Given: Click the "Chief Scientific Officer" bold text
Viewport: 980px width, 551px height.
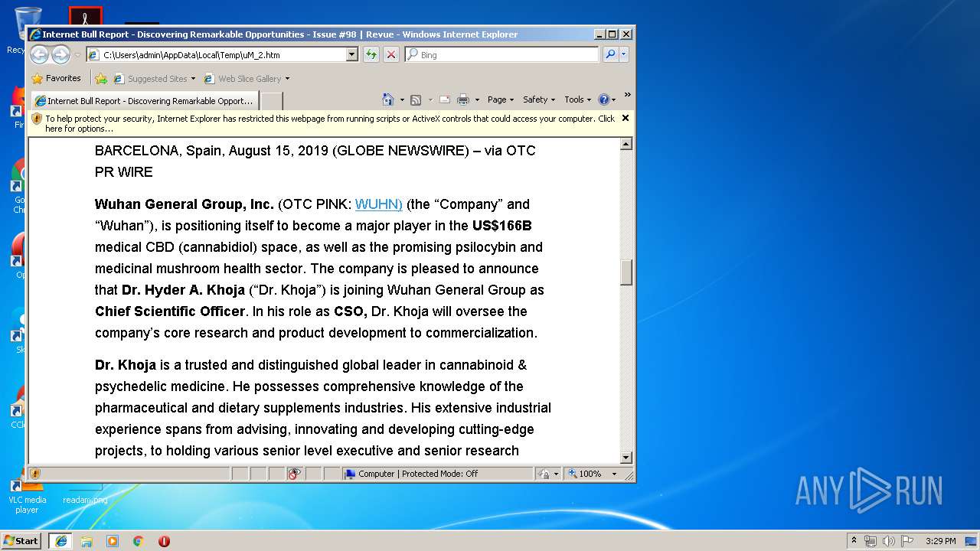Looking at the screenshot, I should pyautogui.click(x=170, y=311).
